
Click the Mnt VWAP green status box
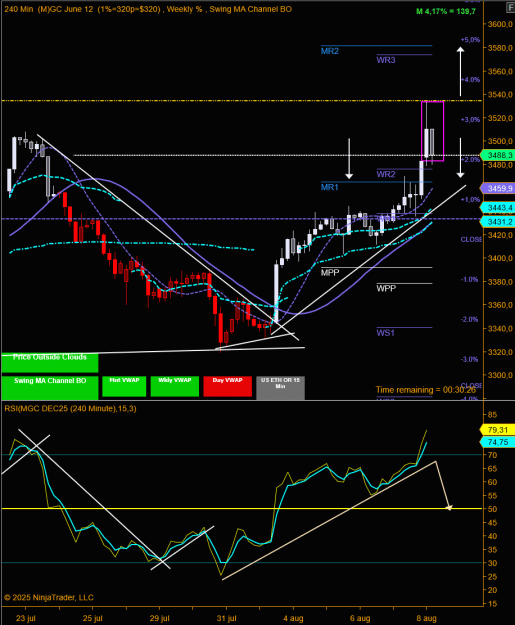(124, 386)
